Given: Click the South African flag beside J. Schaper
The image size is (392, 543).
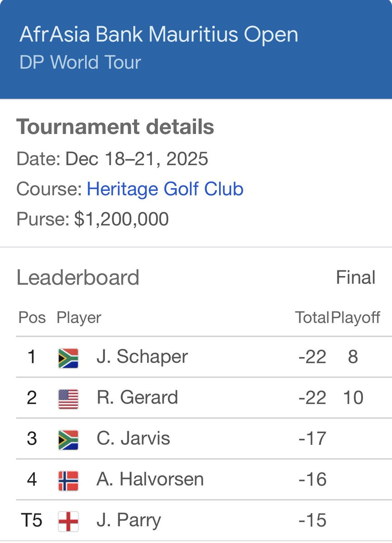Looking at the screenshot, I should coord(68,358).
